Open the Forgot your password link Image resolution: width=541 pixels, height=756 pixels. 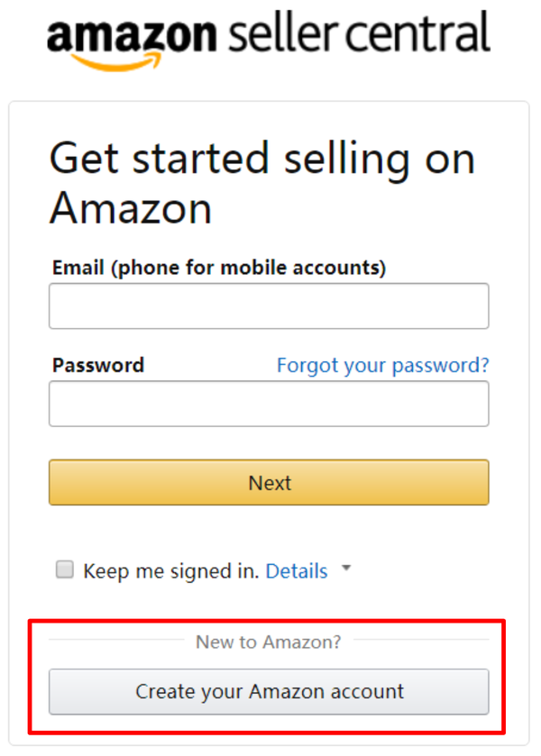382,365
